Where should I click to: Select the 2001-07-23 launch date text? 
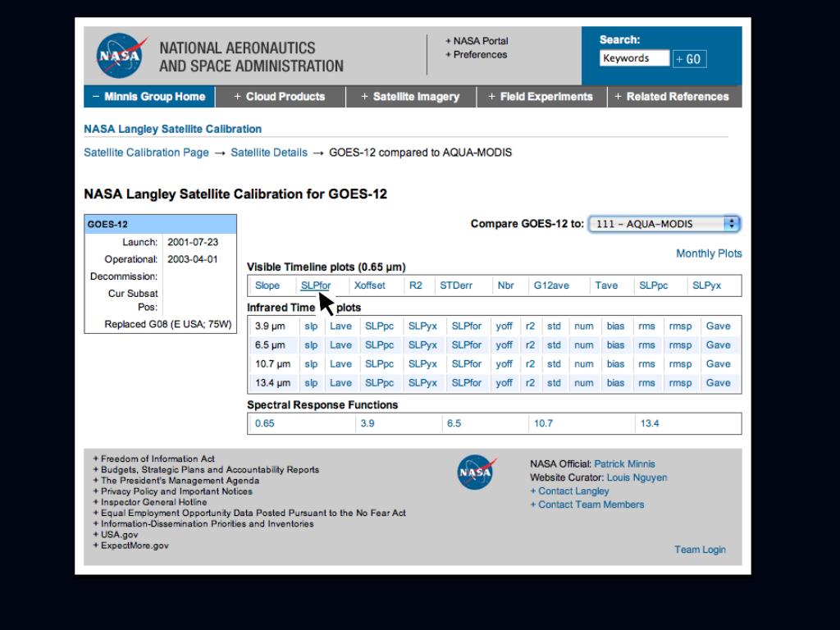pos(193,242)
